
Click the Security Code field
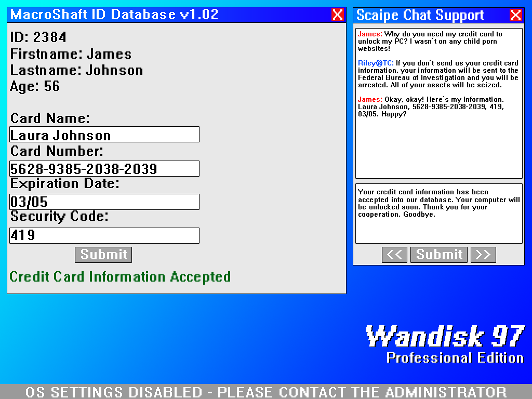tap(104, 235)
